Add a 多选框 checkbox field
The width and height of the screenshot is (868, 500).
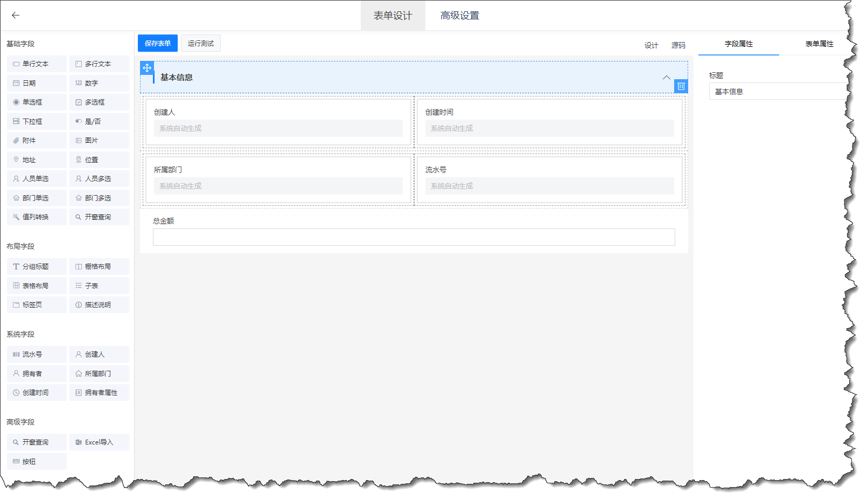coord(99,102)
